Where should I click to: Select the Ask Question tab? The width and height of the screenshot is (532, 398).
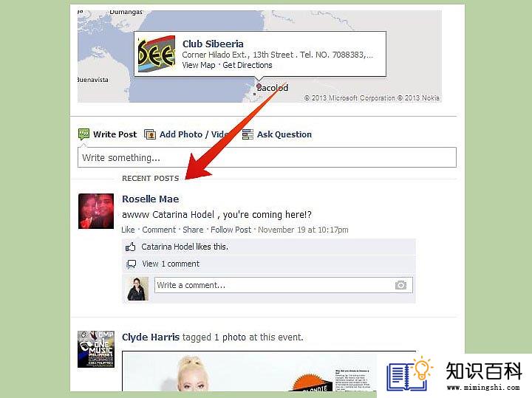[x=284, y=134]
